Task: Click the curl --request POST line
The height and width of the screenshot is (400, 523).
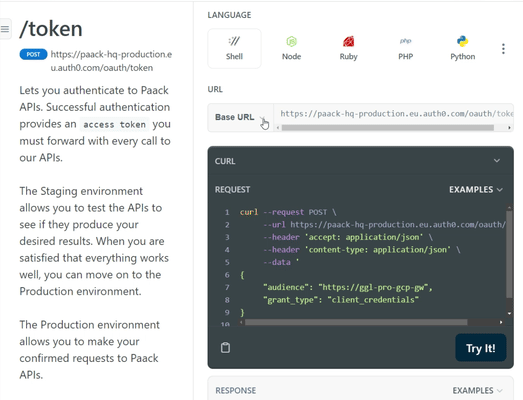Action: (288, 212)
